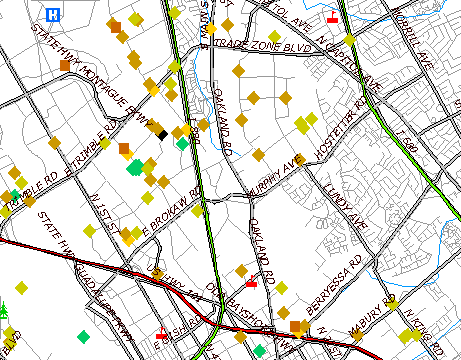Click the yellow diamond on Mabury Rd
The image size is (461, 360).
click(x=392, y=304)
